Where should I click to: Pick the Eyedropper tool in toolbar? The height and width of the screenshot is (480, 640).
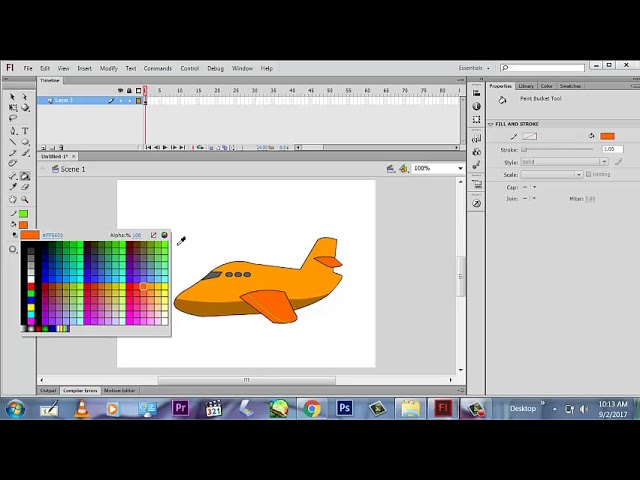pyautogui.click(x=13, y=187)
